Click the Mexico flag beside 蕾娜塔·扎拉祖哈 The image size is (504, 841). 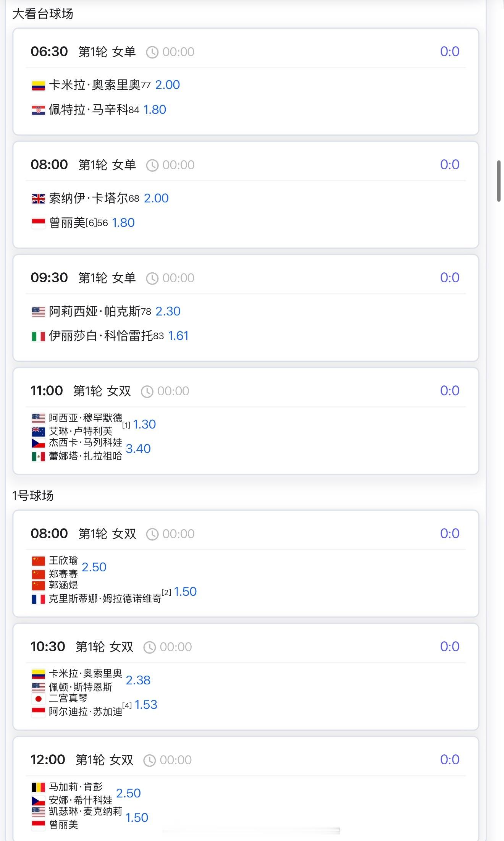[x=38, y=456]
